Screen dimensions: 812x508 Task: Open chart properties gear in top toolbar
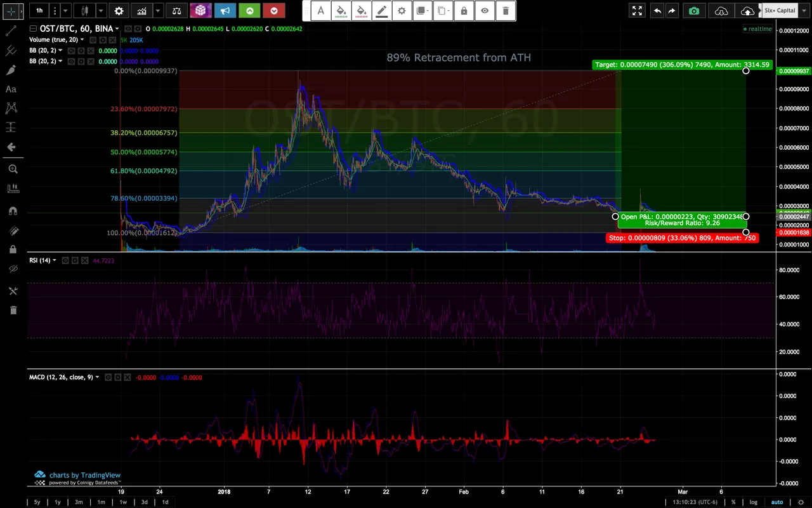coord(119,11)
